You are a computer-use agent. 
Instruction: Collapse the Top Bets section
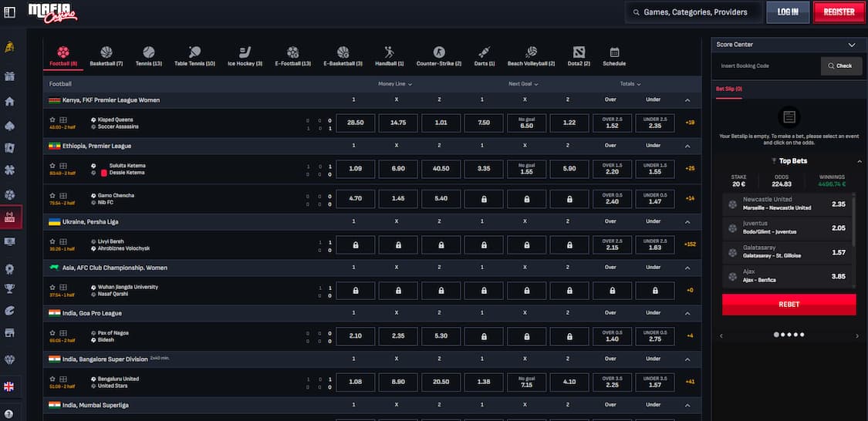[860, 161]
